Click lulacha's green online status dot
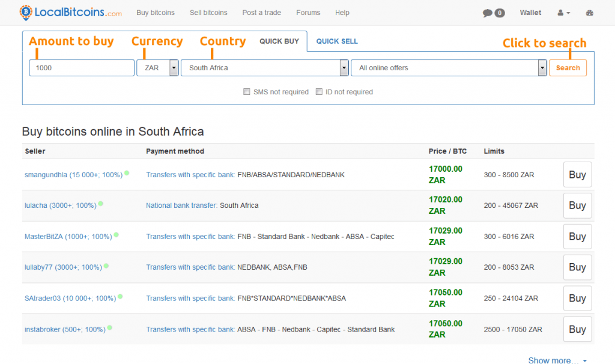 coord(100,204)
